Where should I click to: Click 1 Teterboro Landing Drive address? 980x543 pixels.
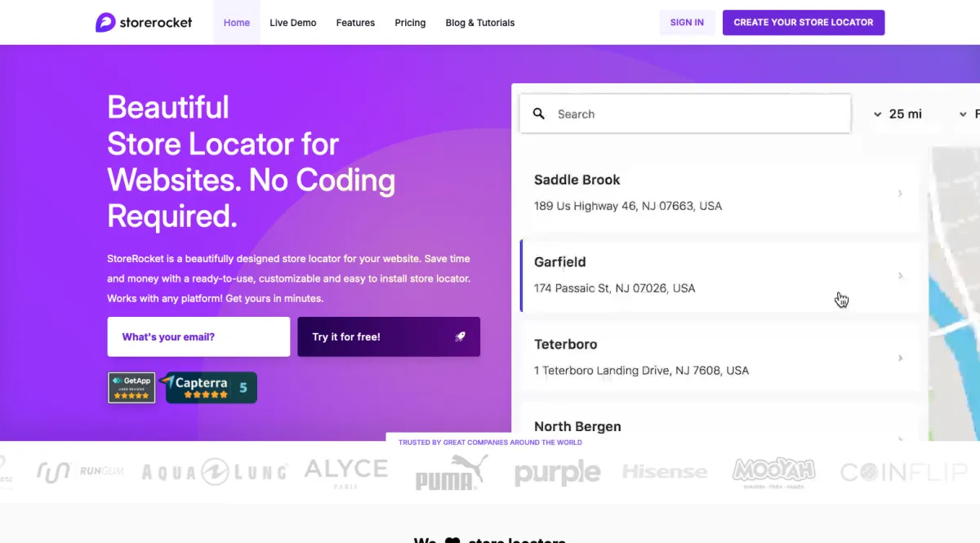(x=641, y=371)
